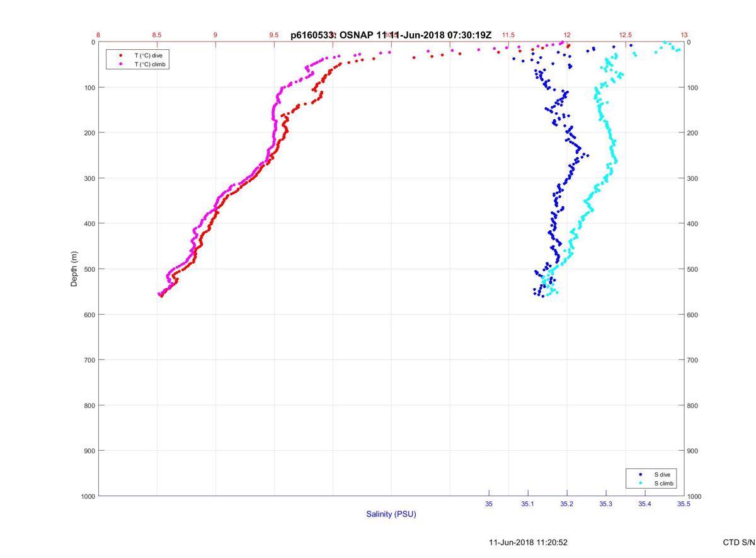This screenshot has height=558, width=756.
Task: Click the '1000' tick on the left depth axis
Action: click(x=87, y=496)
